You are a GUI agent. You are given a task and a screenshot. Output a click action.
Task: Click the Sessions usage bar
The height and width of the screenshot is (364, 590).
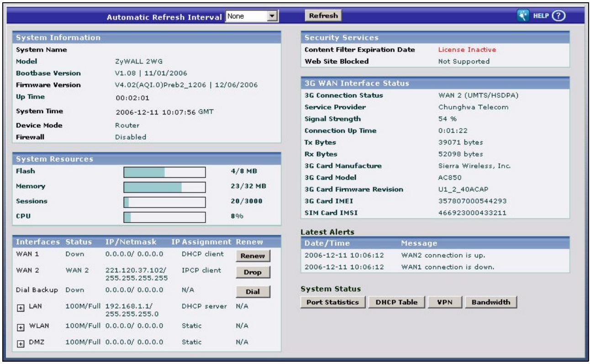165,202
